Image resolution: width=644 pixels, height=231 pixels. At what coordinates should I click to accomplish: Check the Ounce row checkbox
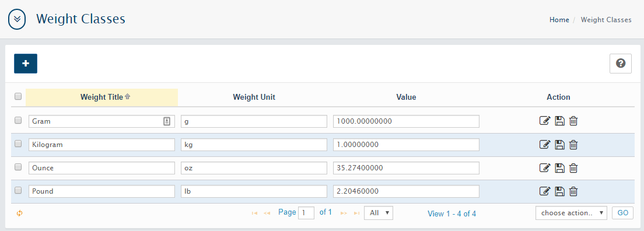[18, 167]
